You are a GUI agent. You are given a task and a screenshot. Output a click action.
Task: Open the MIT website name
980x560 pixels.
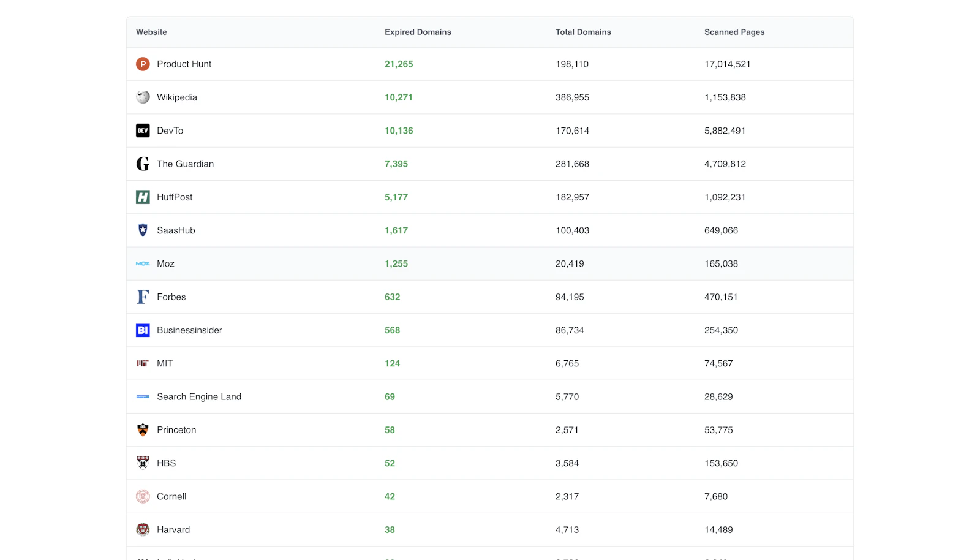coord(165,363)
